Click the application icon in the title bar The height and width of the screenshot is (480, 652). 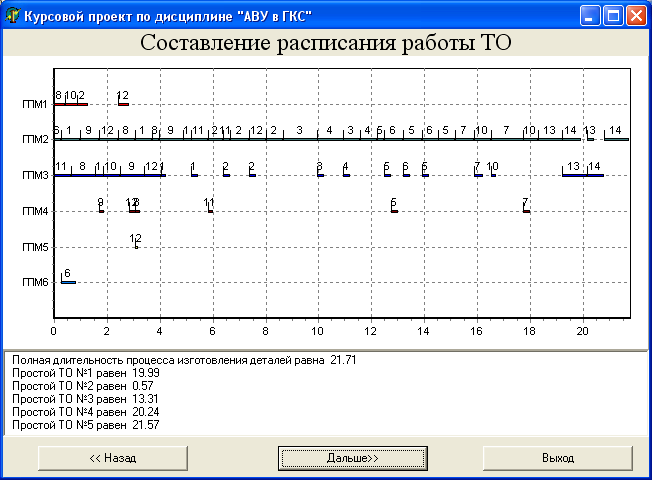coord(13,15)
